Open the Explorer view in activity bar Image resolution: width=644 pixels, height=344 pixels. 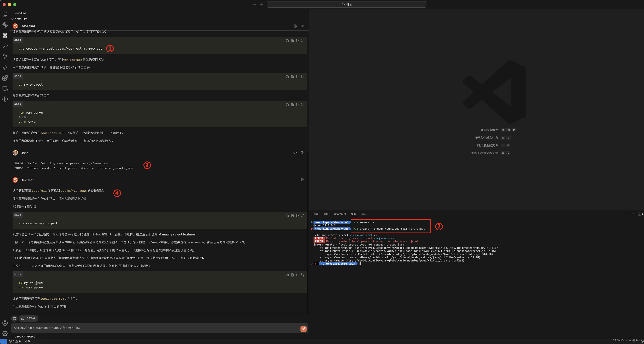(5, 14)
